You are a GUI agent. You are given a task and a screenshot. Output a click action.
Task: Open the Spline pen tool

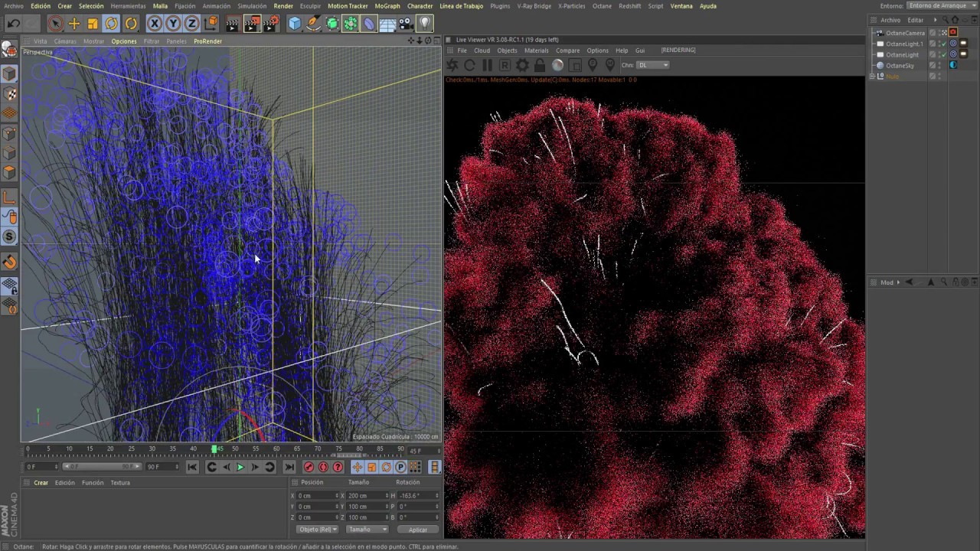point(313,24)
